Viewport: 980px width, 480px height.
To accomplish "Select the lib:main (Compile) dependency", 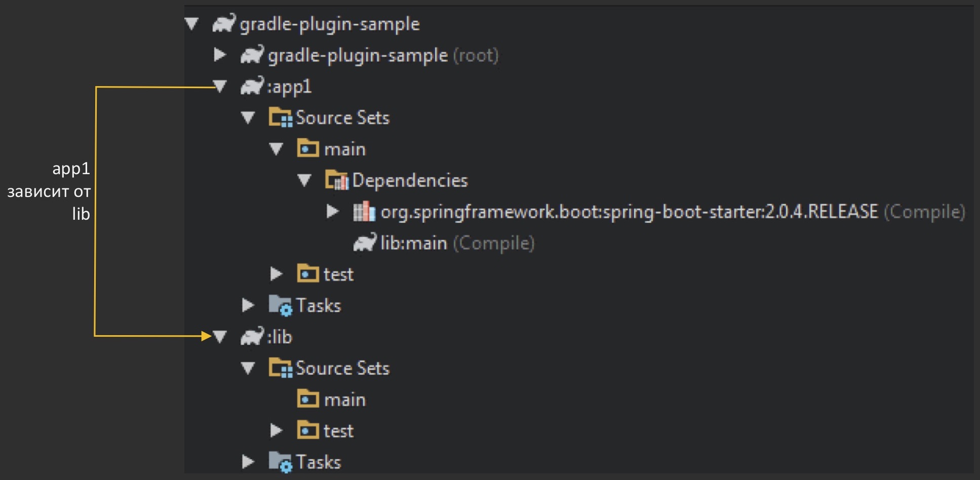I will point(457,244).
